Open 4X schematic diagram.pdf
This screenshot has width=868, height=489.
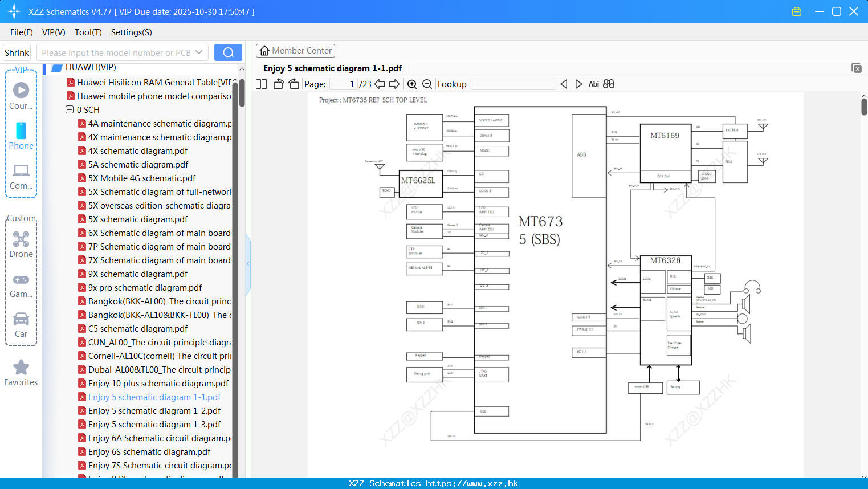tap(133, 151)
